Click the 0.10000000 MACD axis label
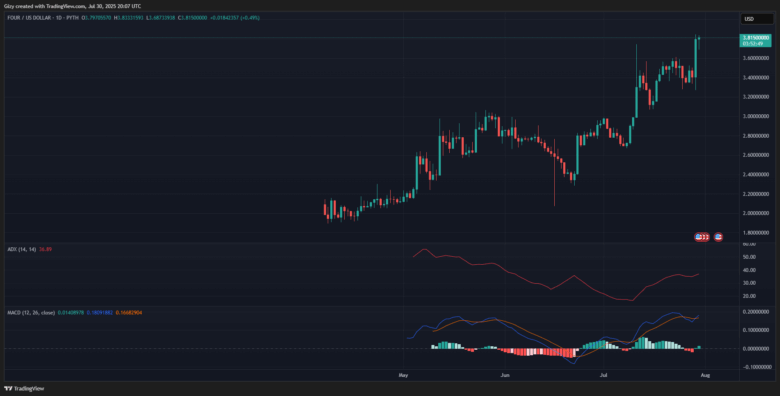This screenshot has width=780, height=396. [x=756, y=330]
